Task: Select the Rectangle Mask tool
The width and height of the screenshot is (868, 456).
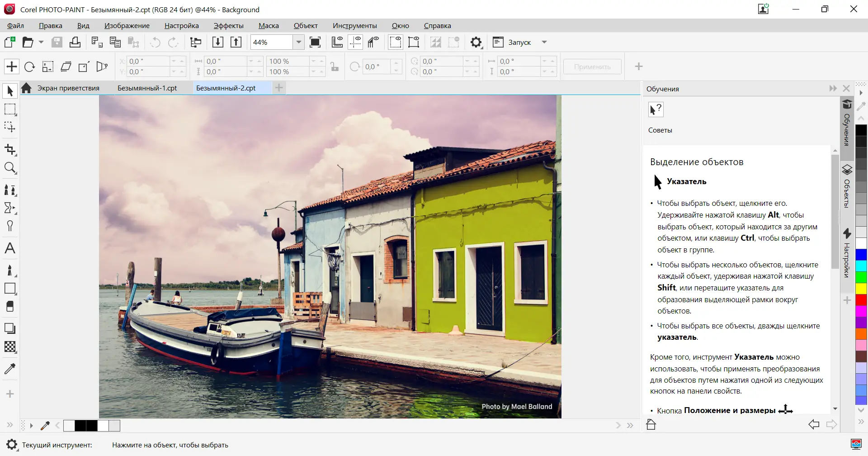Action: point(10,109)
